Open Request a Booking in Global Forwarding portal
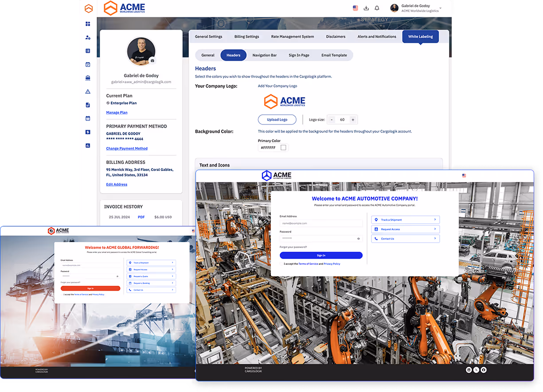The height and width of the screenshot is (392, 543). (151, 283)
